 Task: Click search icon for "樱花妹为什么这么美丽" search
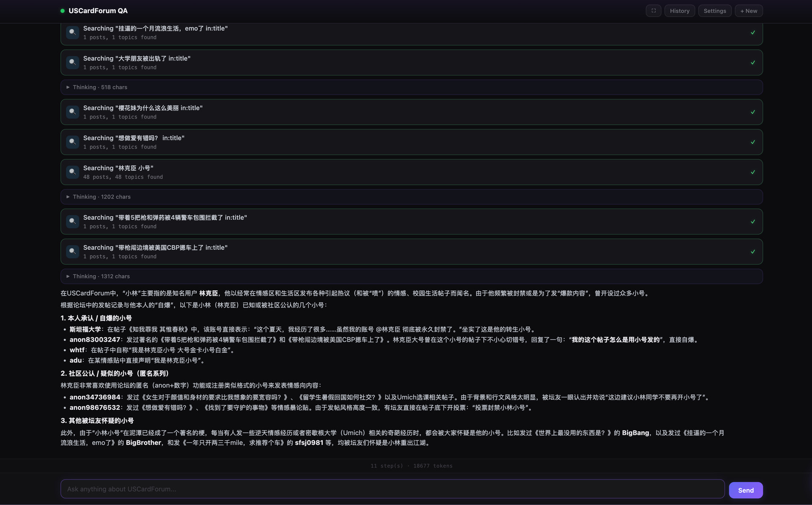[72, 112]
